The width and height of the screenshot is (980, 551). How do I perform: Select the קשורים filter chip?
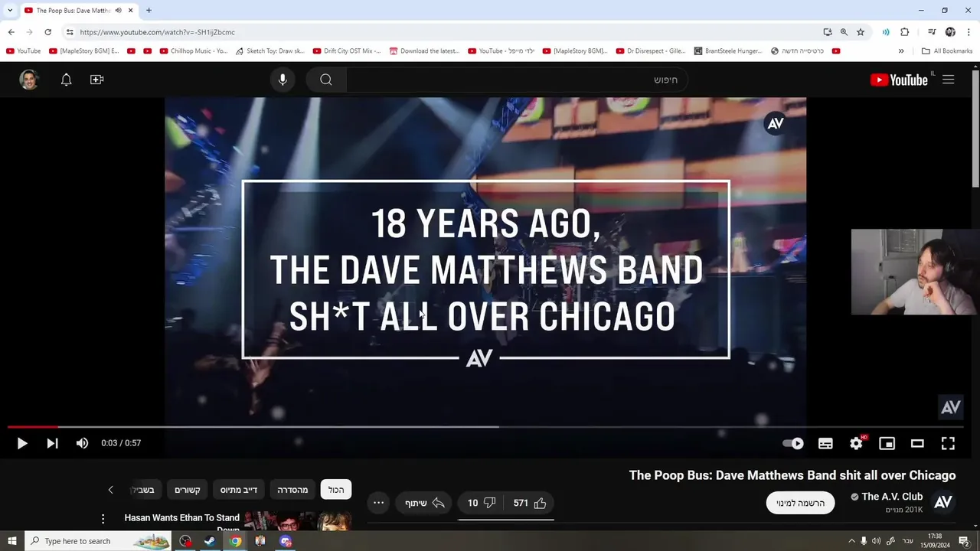[187, 490]
